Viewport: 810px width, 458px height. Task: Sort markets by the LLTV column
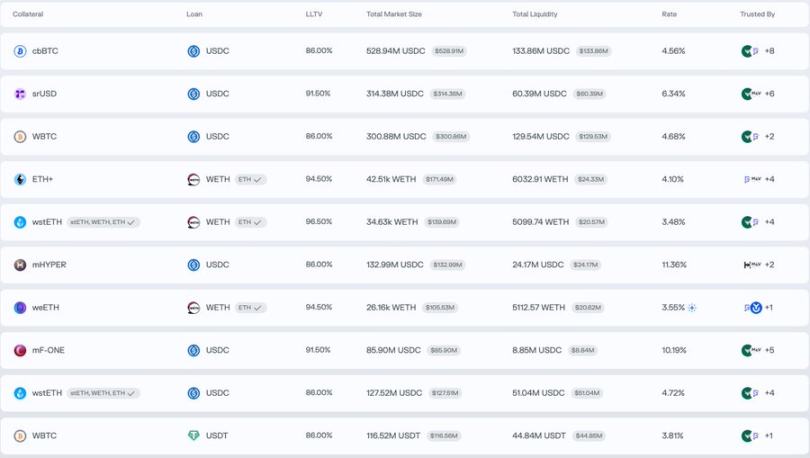[314, 14]
